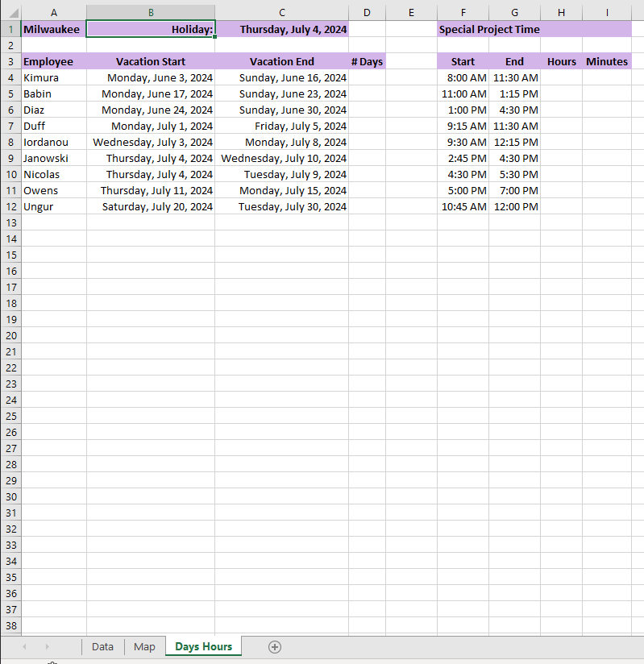Click the New Sheet plus icon
This screenshot has width=644, height=664.
coord(274,646)
